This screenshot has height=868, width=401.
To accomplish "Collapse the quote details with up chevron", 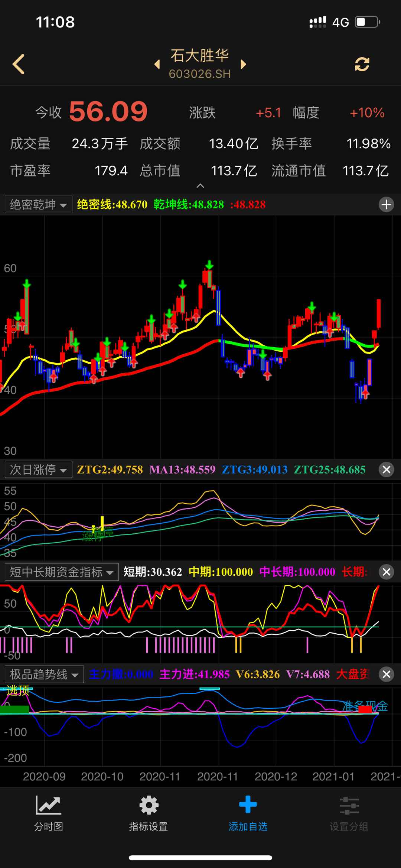I will (x=200, y=186).
